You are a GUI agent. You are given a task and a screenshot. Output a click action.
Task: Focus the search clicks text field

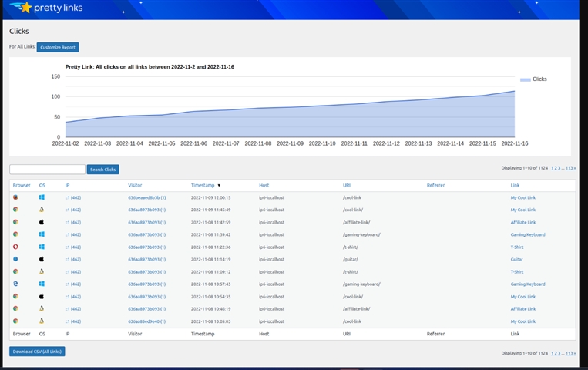[47, 169]
